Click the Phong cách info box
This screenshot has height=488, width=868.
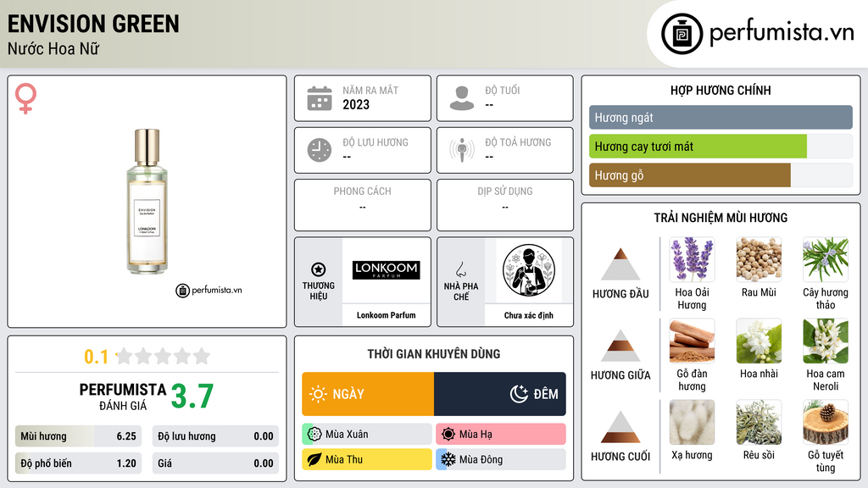[363, 205]
